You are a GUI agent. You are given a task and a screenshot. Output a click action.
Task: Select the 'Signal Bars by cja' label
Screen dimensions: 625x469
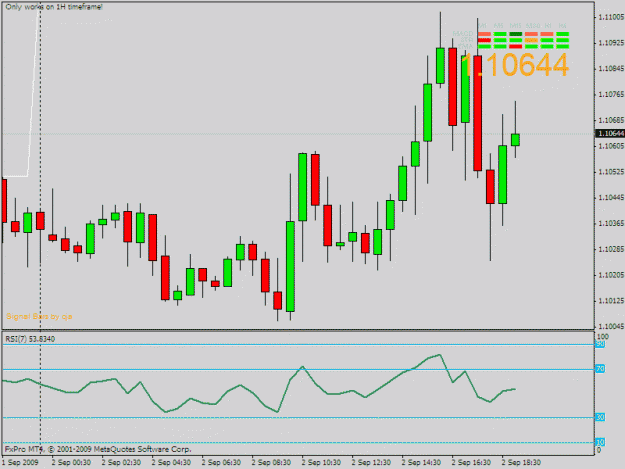[39, 316]
